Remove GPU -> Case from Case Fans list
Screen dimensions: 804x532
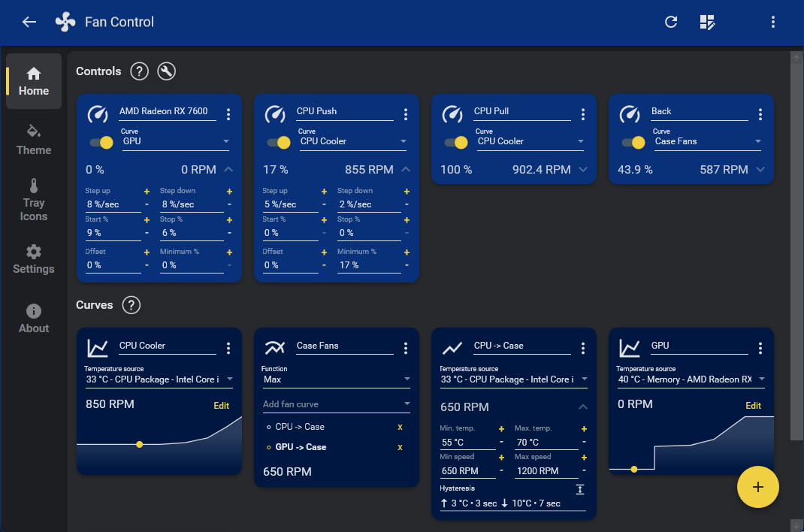point(400,446)
